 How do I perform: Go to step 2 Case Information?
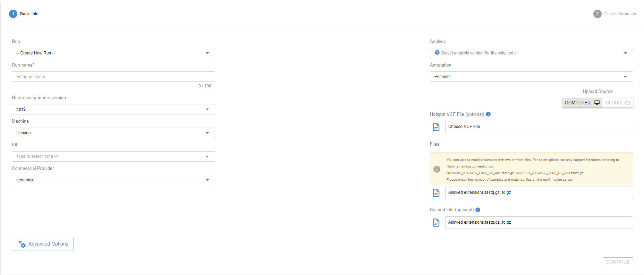coord(615,14)
